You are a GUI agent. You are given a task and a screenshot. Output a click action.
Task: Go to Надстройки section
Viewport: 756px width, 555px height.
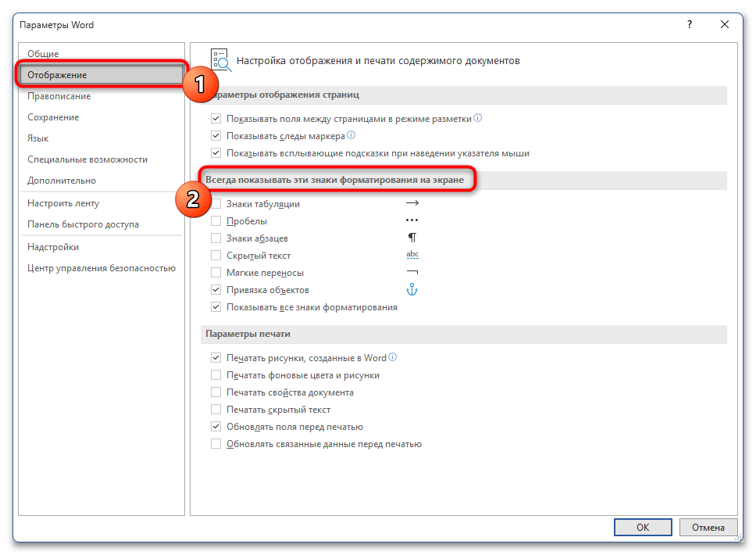[x=102, y=247]
